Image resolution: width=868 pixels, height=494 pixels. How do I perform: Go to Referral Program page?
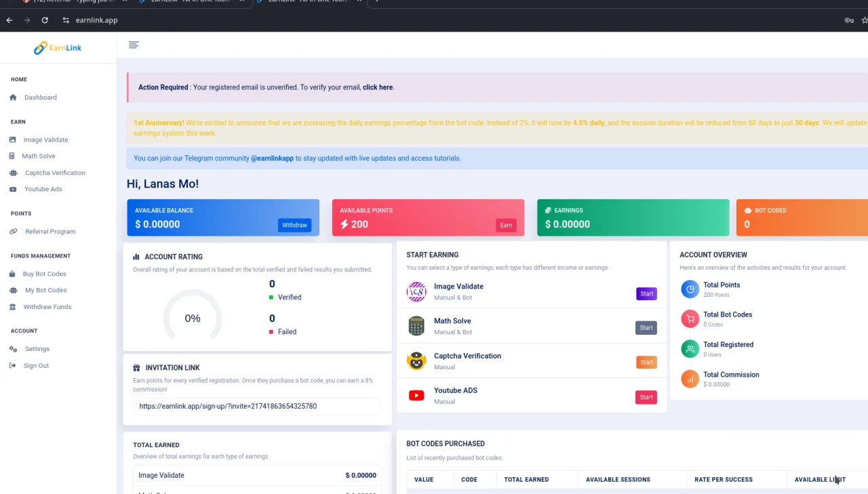50,232
